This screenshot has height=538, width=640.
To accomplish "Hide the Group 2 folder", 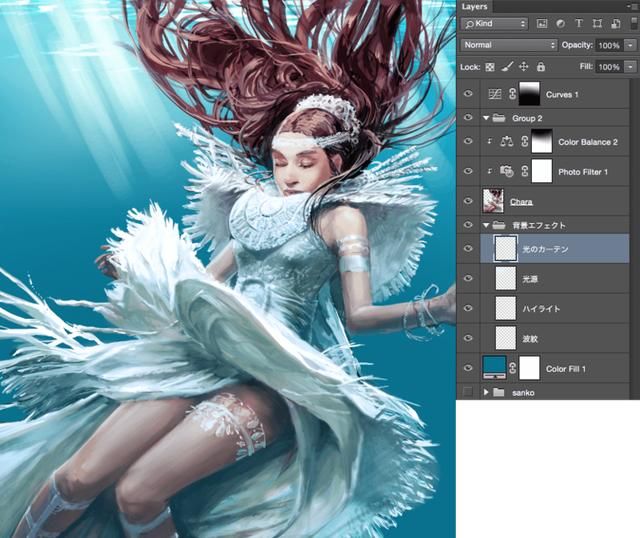I will [x=468, y=118].
